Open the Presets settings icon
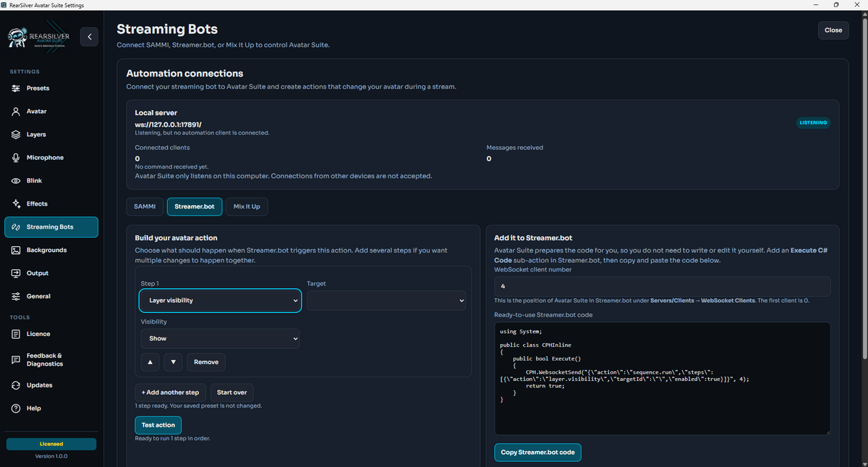This screenshot has height=467, width=868. 16,88
